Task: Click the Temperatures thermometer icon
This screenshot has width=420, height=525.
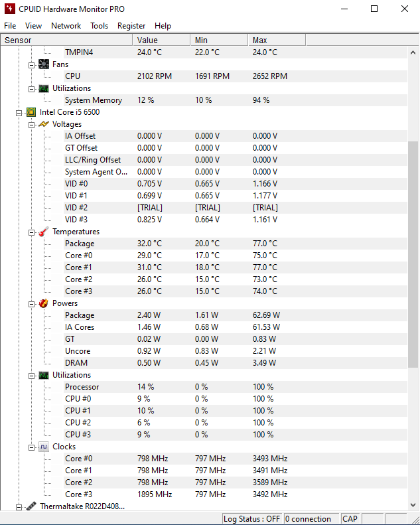Action: pyautogui.click(x=44, y=232)
